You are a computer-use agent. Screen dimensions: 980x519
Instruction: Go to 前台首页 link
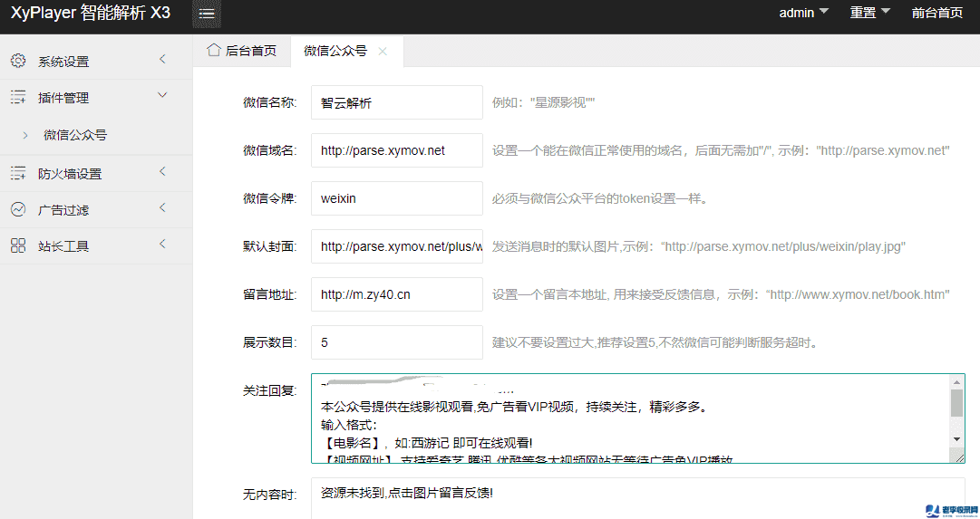[x=936, y=13]
